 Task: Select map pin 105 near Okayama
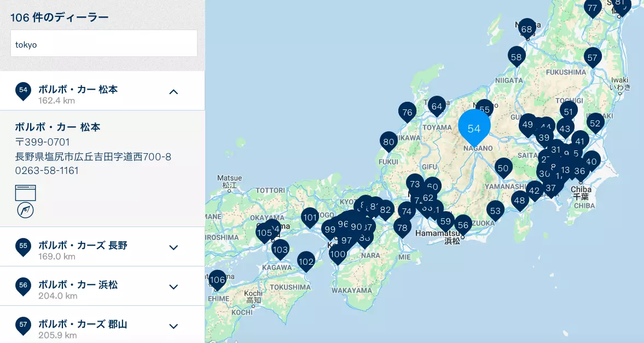[x=264, y=234]
